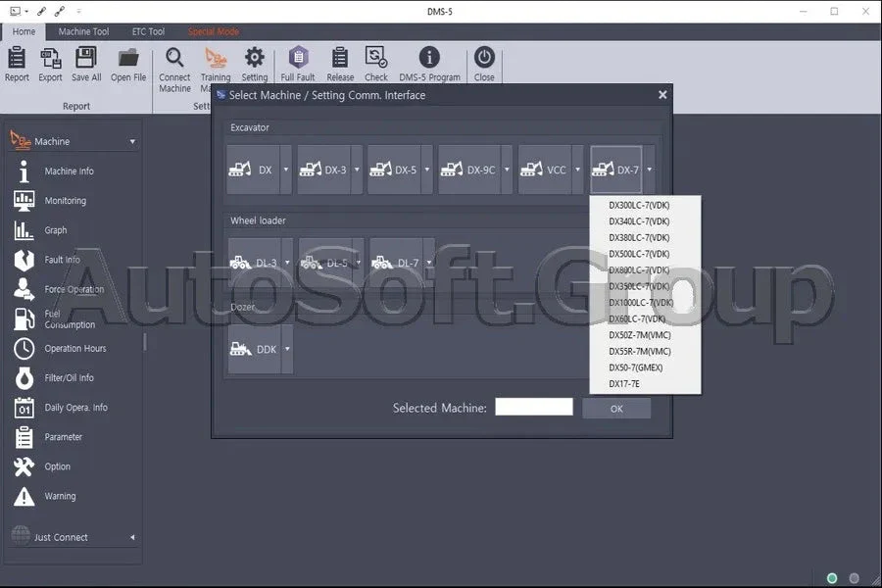Screen dimensions: 882x588
Task: Switch to ETC Tool tab
Action: (x=149, y=31)
